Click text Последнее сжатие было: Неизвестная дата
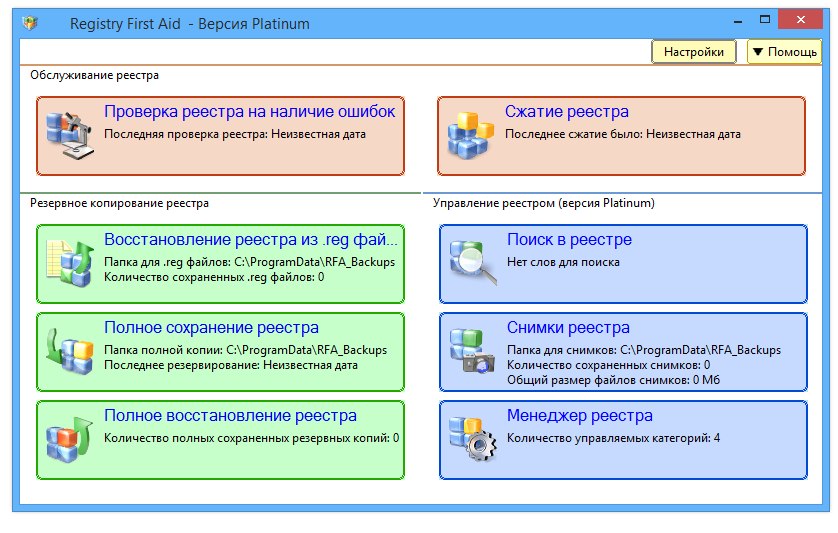838x533 pixels. point(623,134)
